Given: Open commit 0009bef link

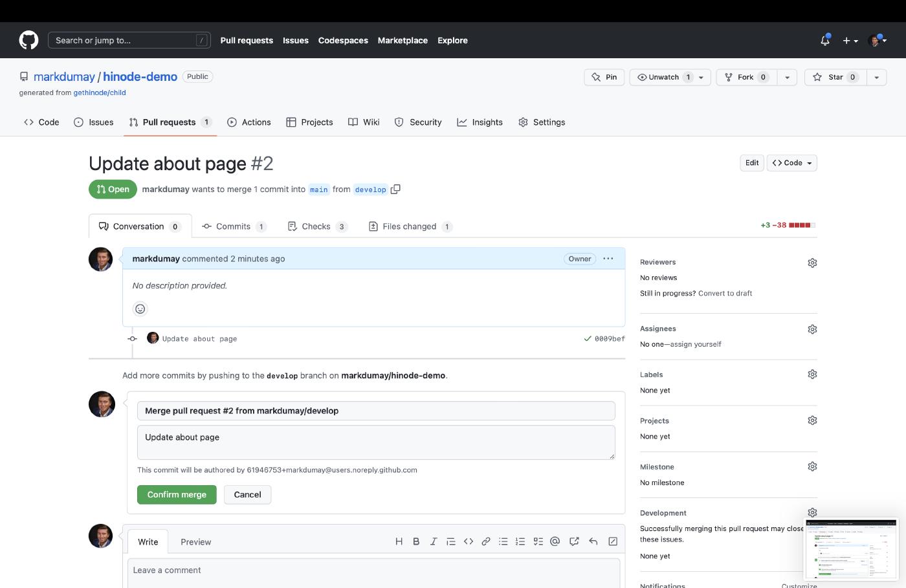Looking at the screenshot, I should (x=610, y=339).
